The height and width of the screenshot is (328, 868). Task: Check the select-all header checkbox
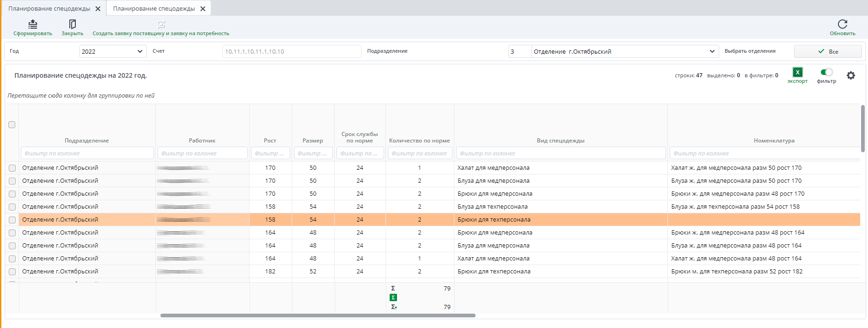[12, 124]
